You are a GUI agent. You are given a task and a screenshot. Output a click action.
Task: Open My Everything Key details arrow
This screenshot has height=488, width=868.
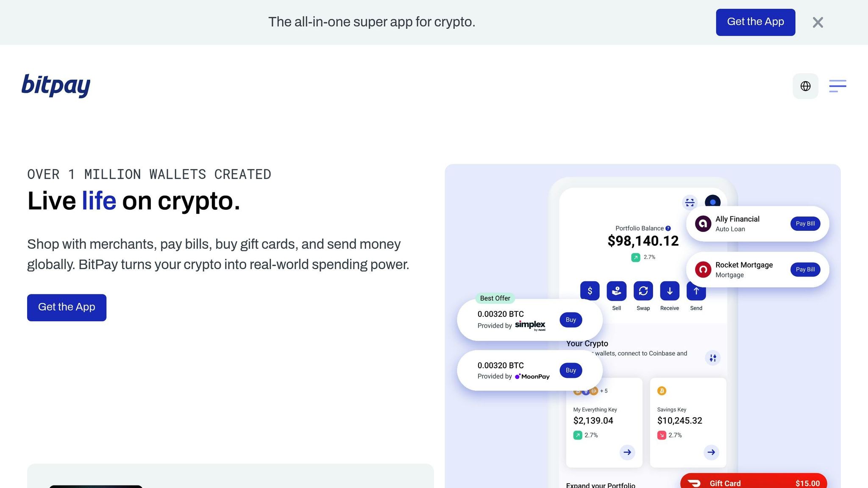pos(627,452)
